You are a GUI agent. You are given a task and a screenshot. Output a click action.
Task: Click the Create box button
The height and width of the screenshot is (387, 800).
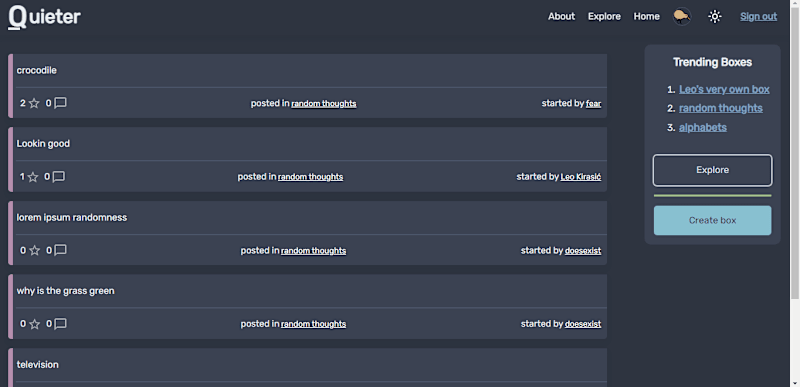point(712,220)
